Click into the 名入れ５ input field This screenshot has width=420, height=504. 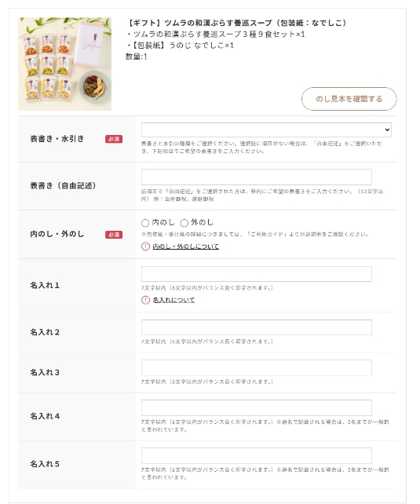(x=257, y=455)
